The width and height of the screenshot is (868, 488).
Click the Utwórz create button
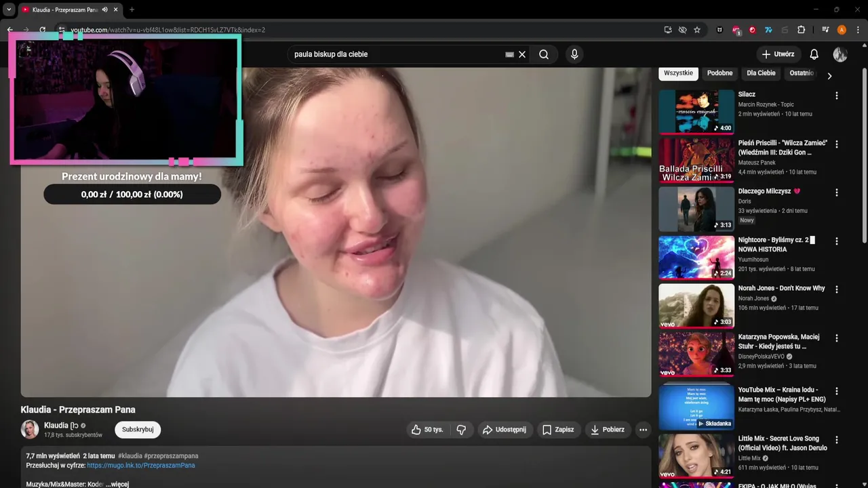click(x=778, y=54)
